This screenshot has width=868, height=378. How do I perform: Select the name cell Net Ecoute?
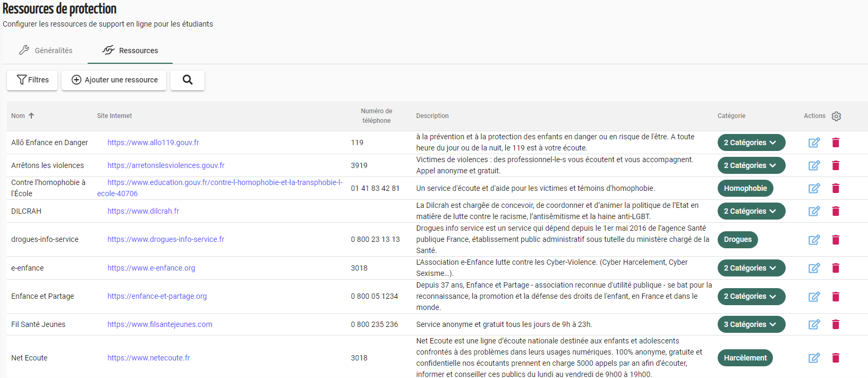29,358
